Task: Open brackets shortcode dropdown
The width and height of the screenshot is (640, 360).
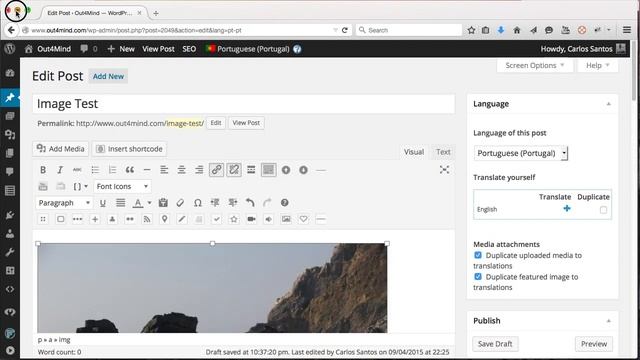Action: [x=80, y=187]
